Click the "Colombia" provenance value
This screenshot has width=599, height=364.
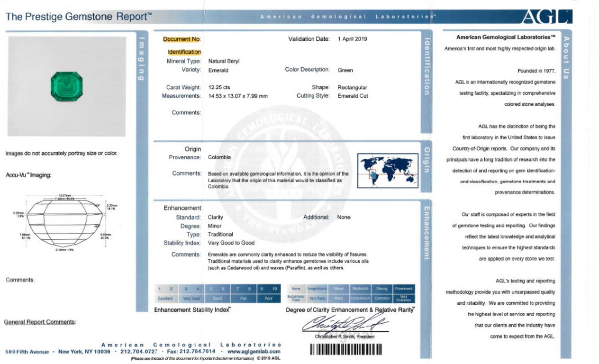[219, 157]
